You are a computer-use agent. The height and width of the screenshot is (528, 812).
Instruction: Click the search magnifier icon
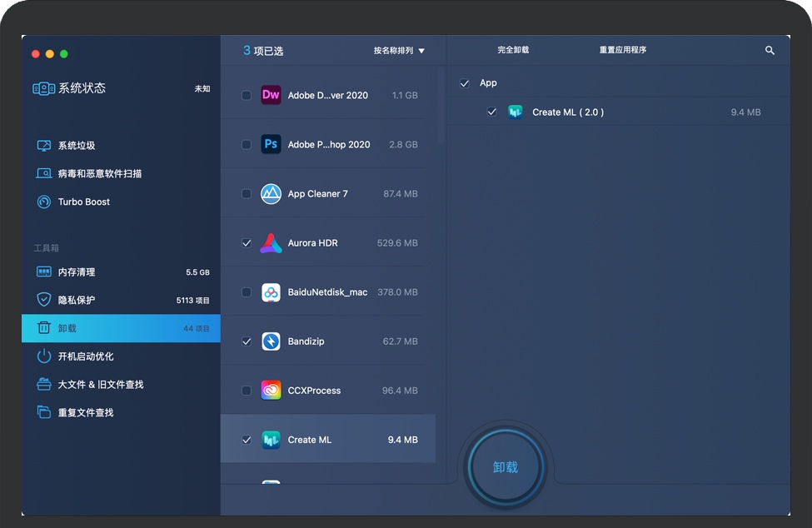tap(770, 50)
